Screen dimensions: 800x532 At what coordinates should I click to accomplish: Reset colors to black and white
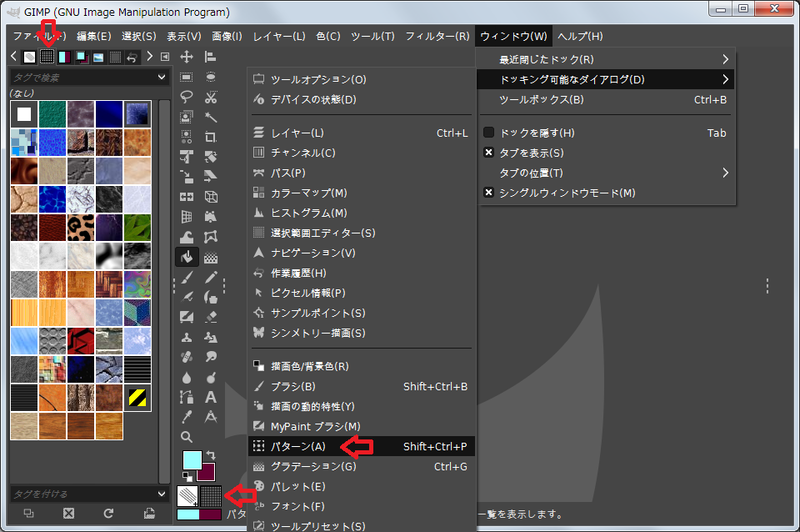[x=187, y=477]
